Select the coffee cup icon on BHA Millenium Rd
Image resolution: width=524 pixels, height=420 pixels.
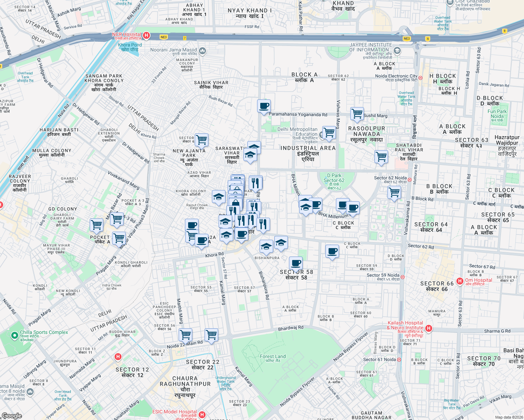point(317,204)
